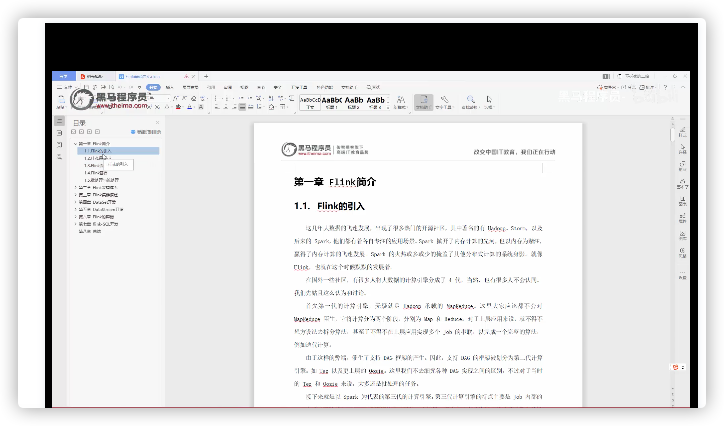The image size is (724, 426).
Task: Apply the first normal text style
Action: 310,102
